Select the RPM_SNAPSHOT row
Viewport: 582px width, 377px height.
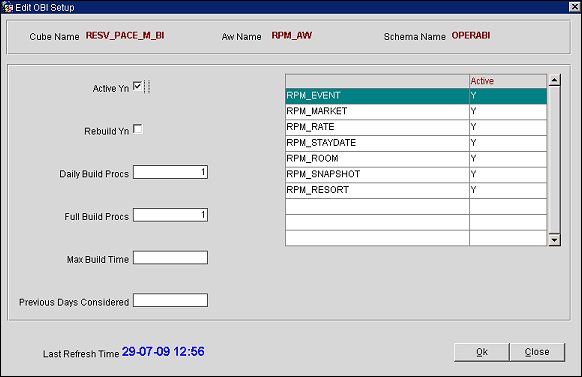pyautogui.click(x=416, y=174)
